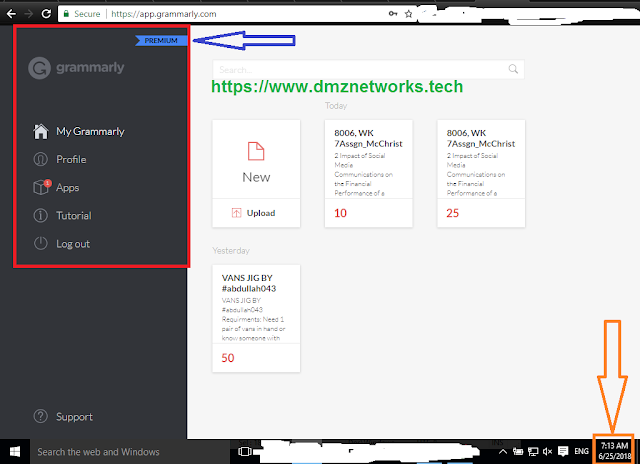Screen dimensions: 640x464
Task: Go back with the browser back arrow
Action: point(11,14)
